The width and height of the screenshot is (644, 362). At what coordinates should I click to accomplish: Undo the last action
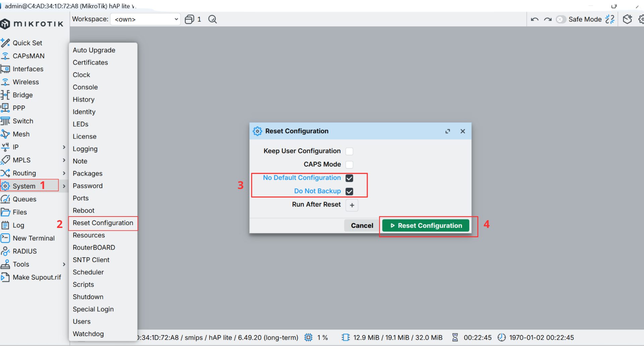tap(535, 19)
